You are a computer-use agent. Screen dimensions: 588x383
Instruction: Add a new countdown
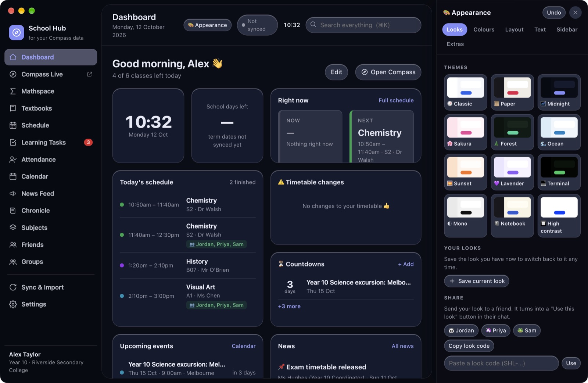[x=406, y=264]
